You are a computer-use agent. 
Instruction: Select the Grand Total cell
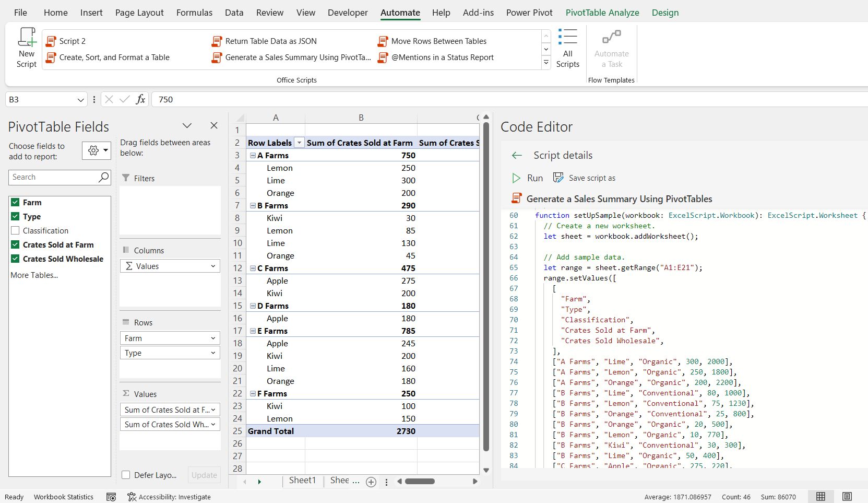click(276, 431)
